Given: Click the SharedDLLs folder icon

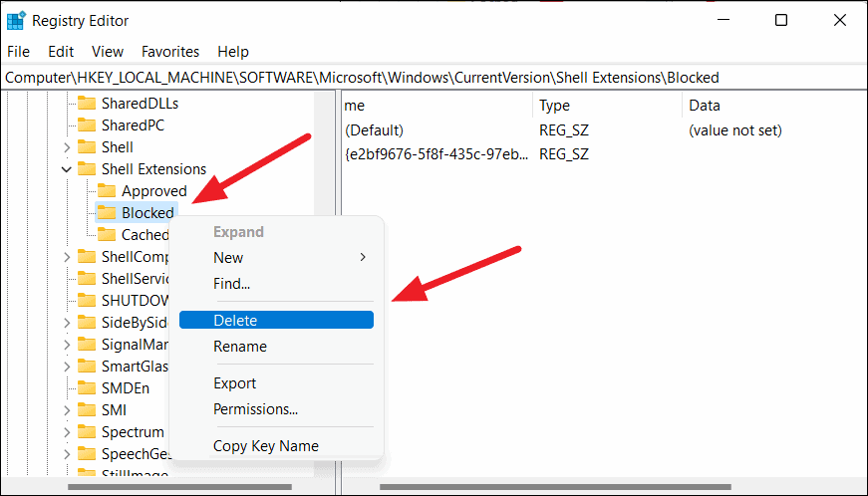Looking at the screenshot, I should tap(87, 104).
